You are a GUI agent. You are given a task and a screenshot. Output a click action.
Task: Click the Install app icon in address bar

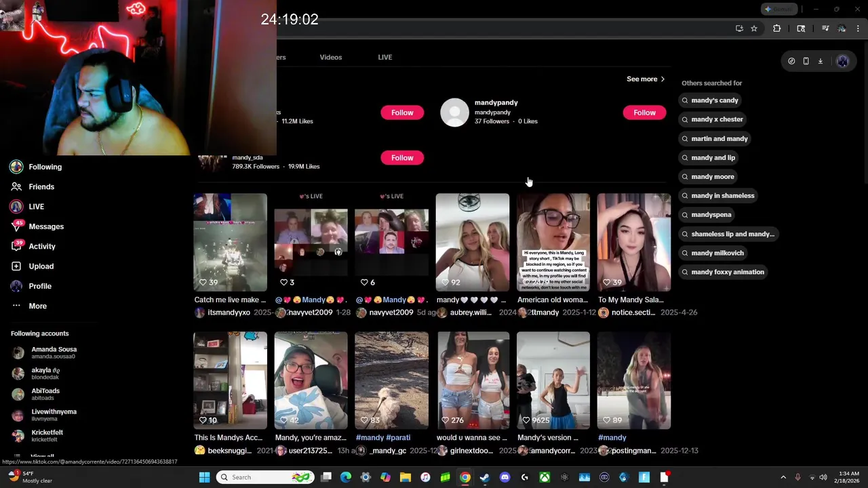pyautogui.click(x=739, y=28)
